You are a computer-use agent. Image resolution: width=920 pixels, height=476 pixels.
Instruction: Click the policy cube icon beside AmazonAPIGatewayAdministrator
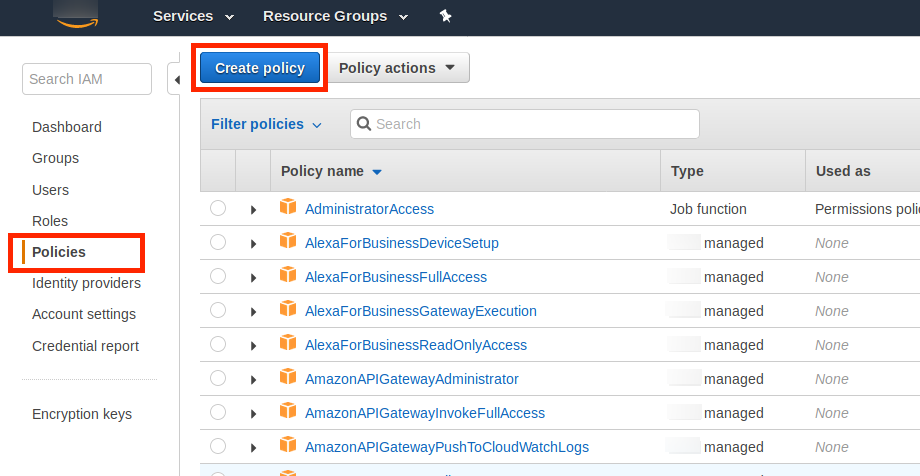[x=288, y=378]
